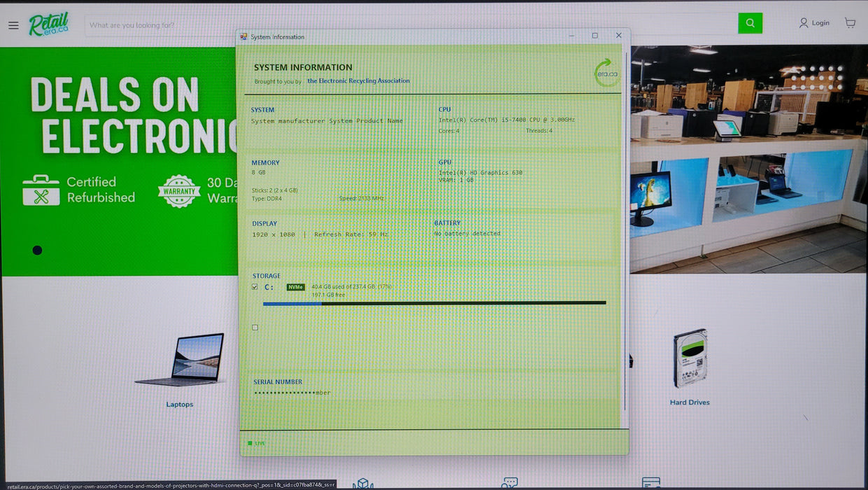Click the black carousel dot on the banner
The image size is (868, 490).
click(x=37, y=250)
